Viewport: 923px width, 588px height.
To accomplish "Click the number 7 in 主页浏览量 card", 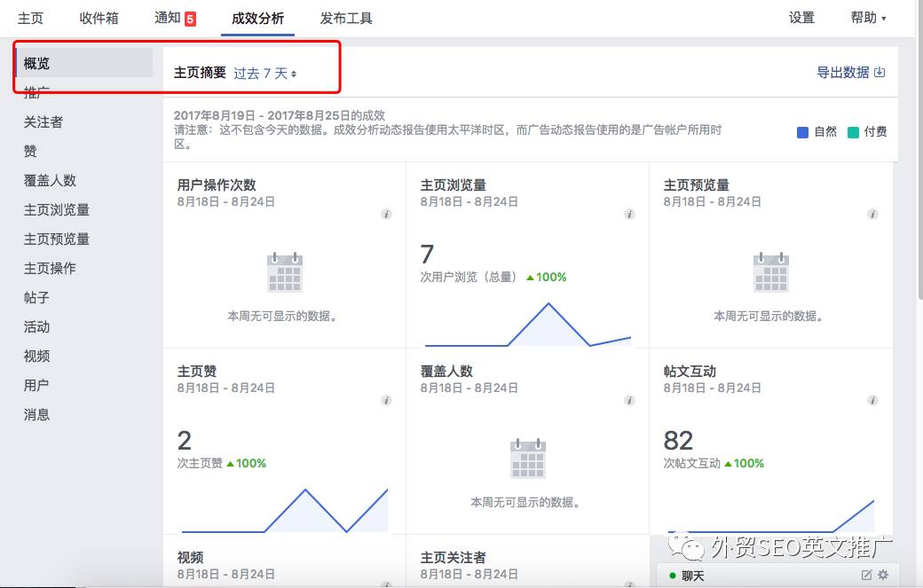I will [x=428, y=254].
